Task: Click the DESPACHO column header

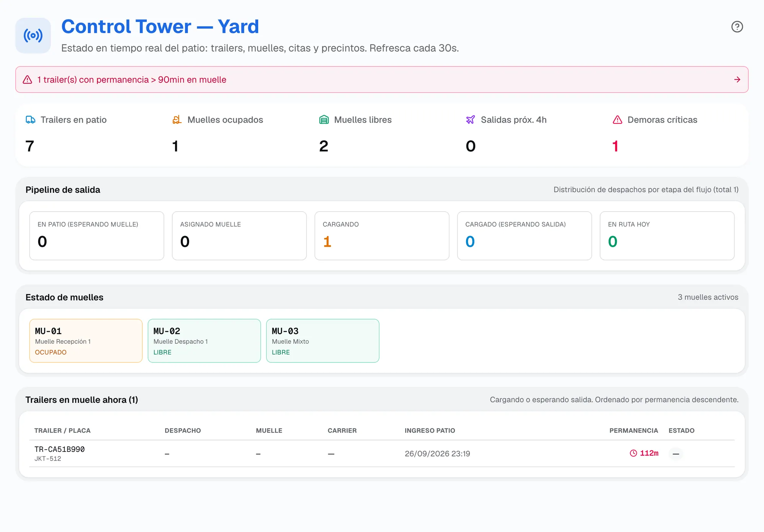Action: pyautogui.click(x=183, y=430)
